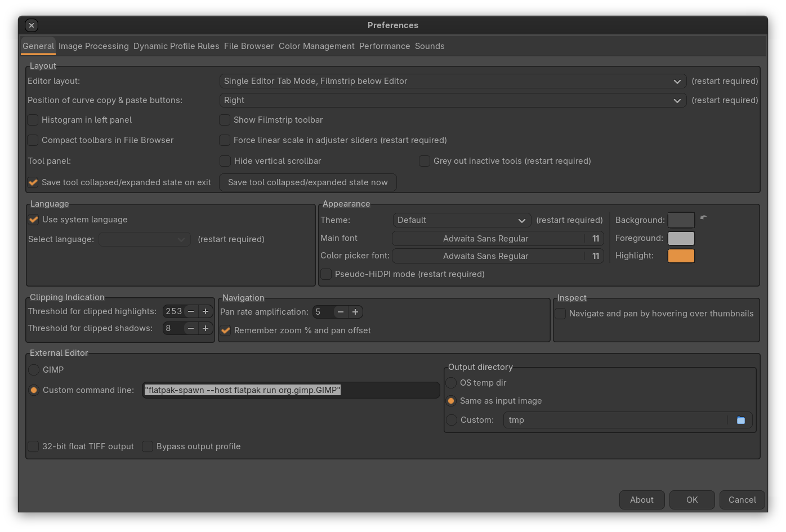The width and height of the screenshot is (786, 532).
Task: Increase pan rate amplification with plus icon
Action: click(355, 312)
